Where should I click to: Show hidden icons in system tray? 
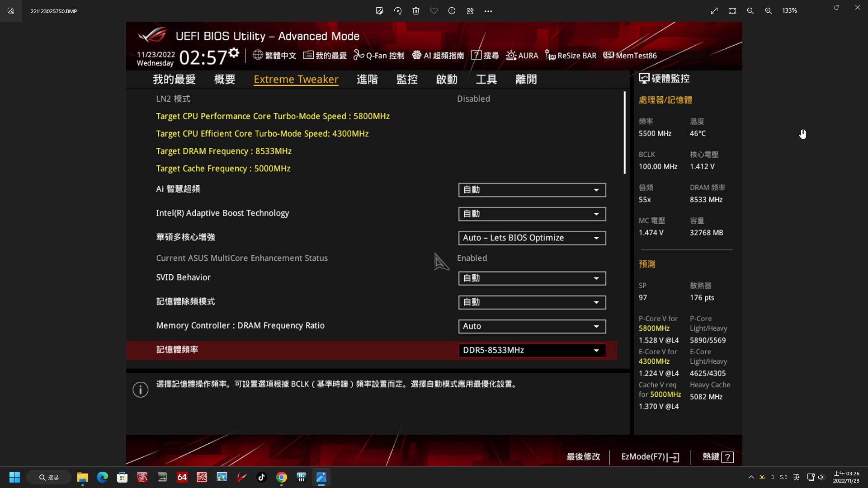point(751,477)
